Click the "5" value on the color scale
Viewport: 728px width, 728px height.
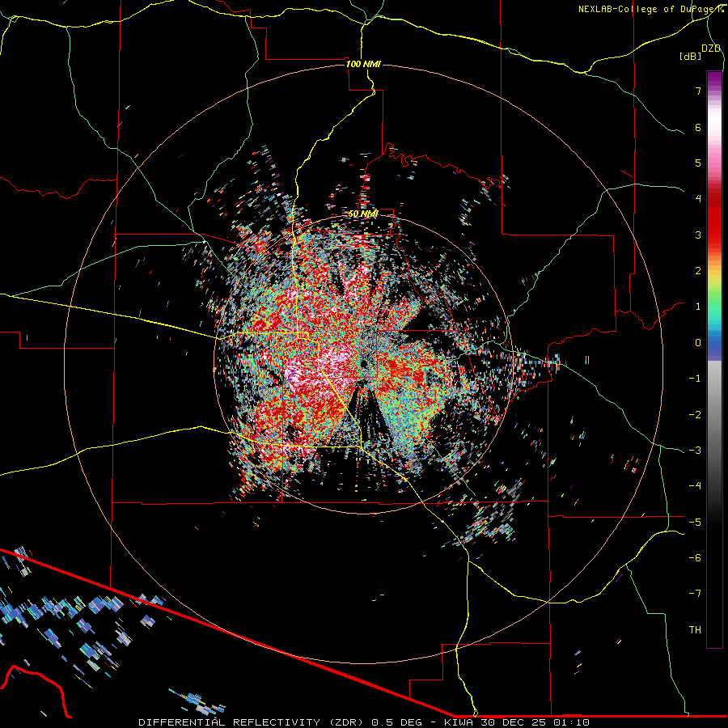click(698, 163)
